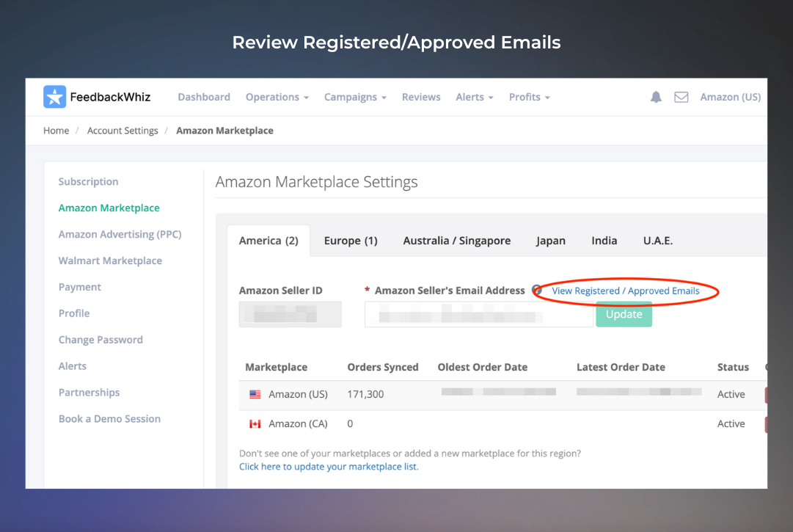Click the Status column header
Image resolution: width=793 pixels, height=532 pixels.
click(x=733, y=367)
